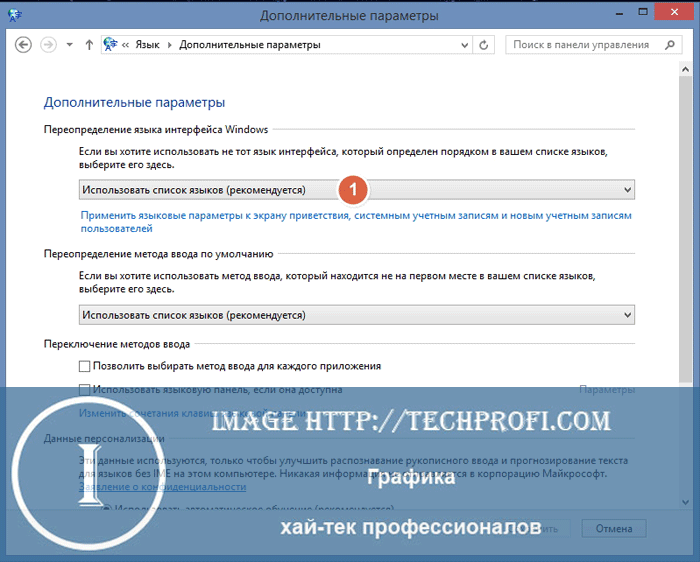This screenshot has height=562, width=700.
Task: Click the orange number 1 marker
Action: tap(352, 189)
